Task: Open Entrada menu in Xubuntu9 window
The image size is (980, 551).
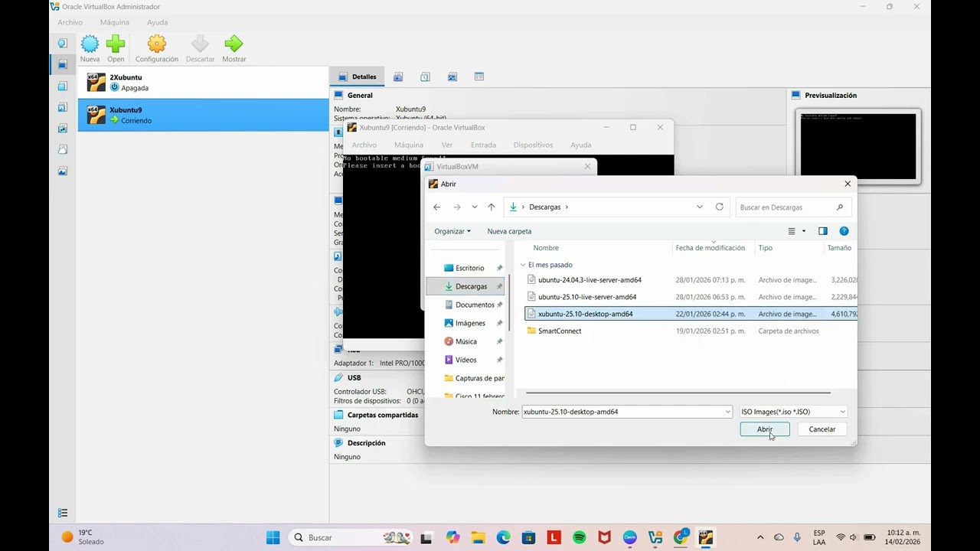Action: click(483, 145)
